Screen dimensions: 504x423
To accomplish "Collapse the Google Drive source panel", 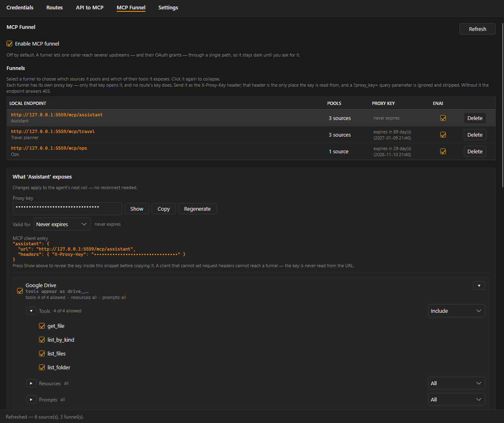I will (479, 286).
